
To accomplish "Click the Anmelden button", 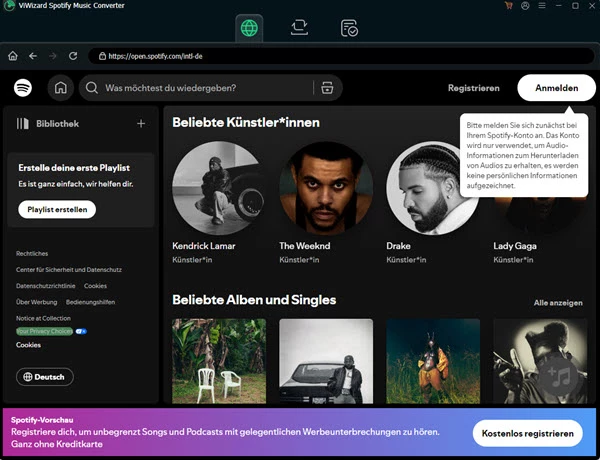I will tap(549, 88).
